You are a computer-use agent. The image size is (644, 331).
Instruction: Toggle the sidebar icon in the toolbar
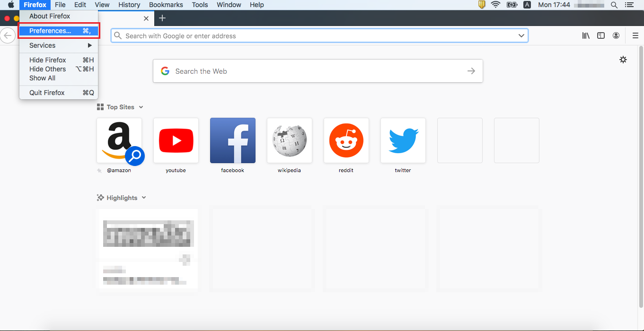tap(601, 35)
